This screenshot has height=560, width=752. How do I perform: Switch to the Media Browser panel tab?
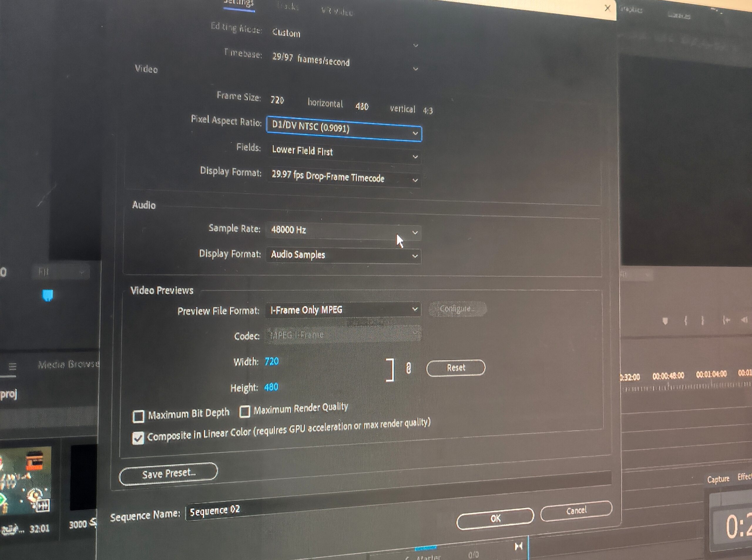click(68, 364)
